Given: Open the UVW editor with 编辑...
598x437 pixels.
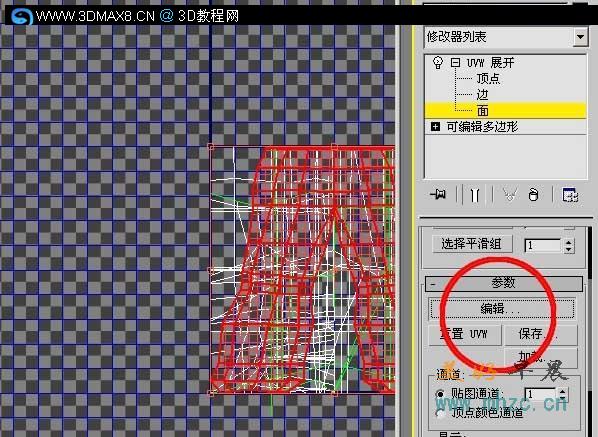Looking at the screenshot, I should pos(502,308).
